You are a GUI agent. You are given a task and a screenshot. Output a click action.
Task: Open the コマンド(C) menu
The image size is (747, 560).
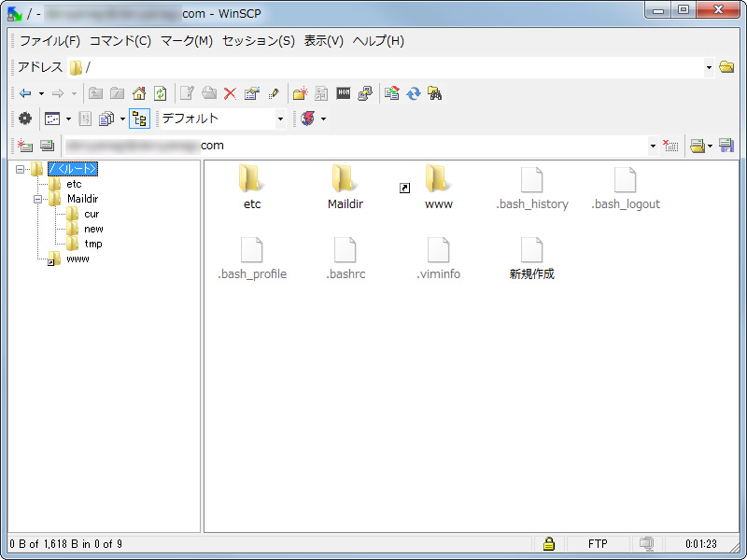click(120, 41)
